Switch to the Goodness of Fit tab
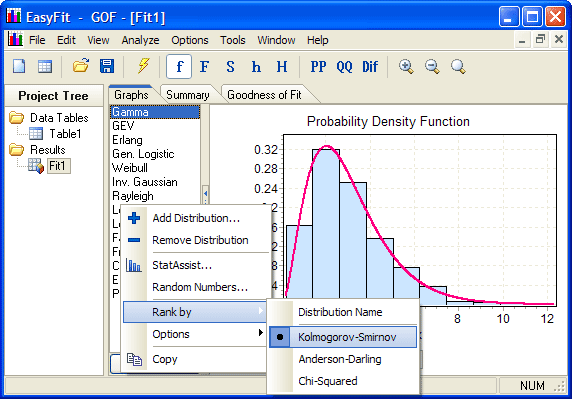The height and width of the screenshot is (399, 572). [264, 95]
